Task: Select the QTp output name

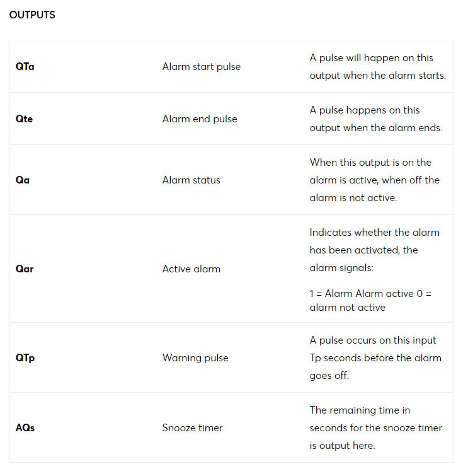Action: point(25,357)
